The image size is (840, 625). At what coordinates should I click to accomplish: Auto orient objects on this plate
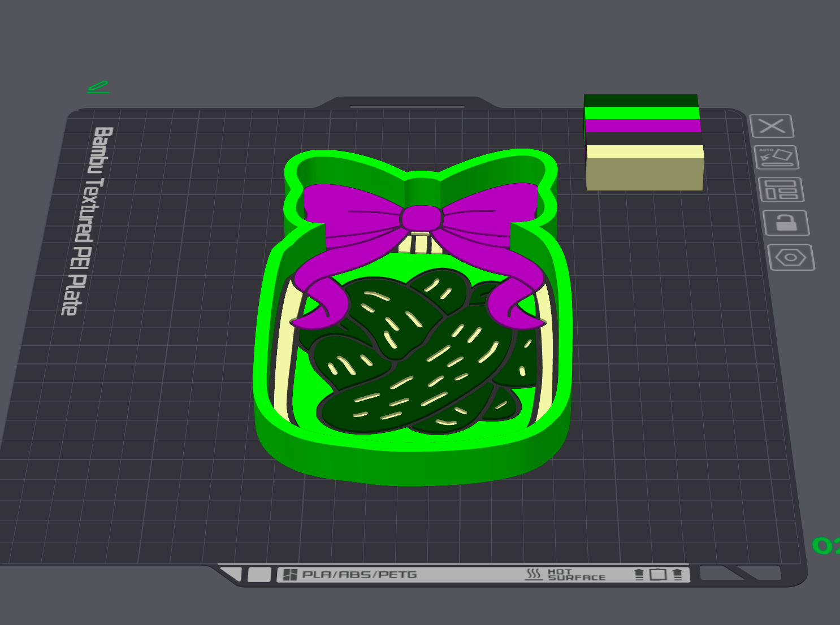(x=777, y=157)
